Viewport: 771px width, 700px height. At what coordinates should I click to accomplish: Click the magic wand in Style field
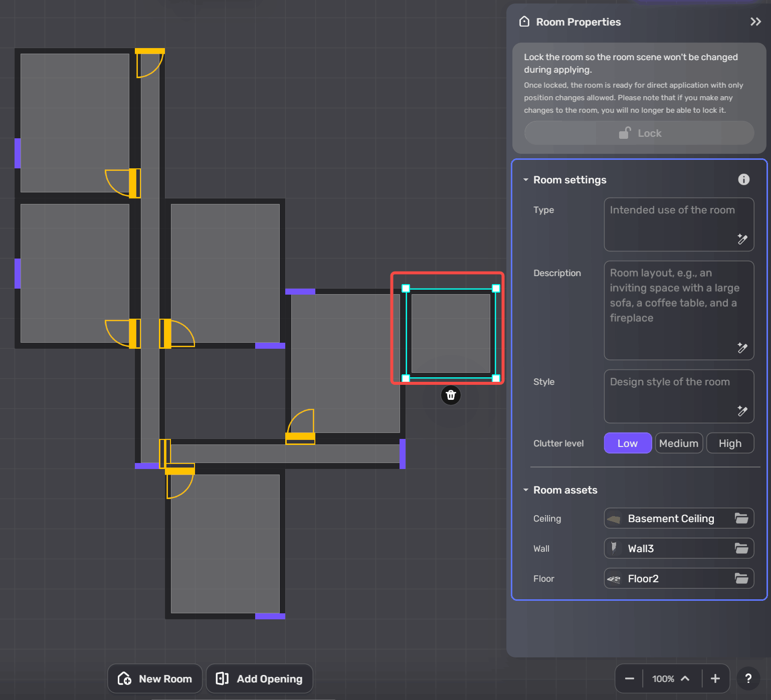click(742, 411)
